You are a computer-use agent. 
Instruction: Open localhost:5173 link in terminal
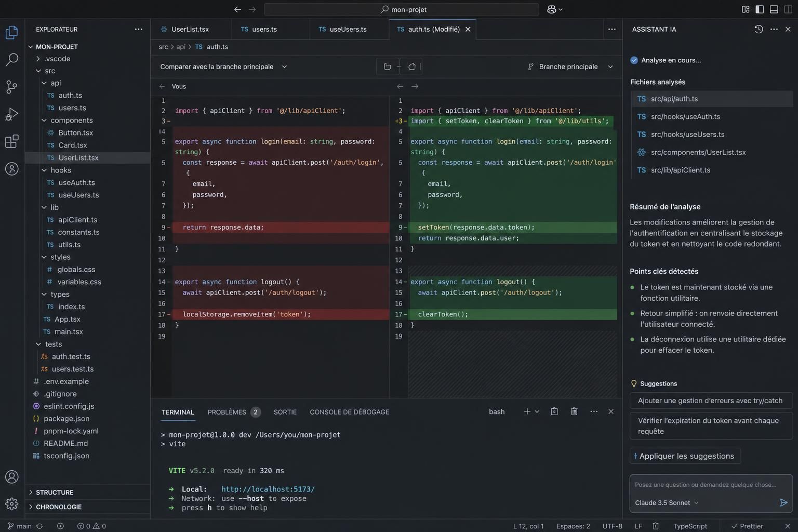268,489
